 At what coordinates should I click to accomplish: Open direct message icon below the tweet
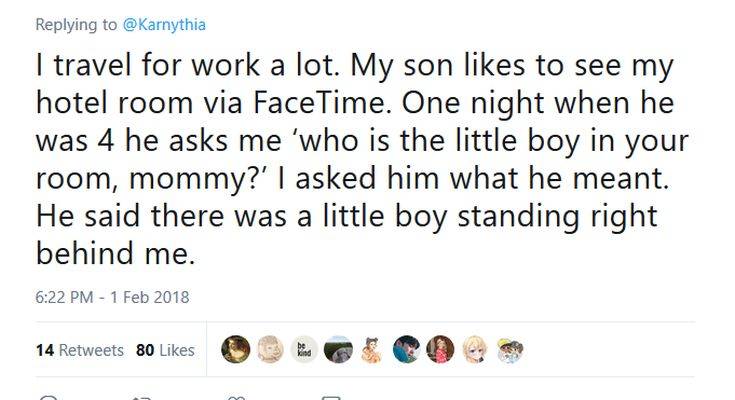pyautogui.click(x=330, y=397)
